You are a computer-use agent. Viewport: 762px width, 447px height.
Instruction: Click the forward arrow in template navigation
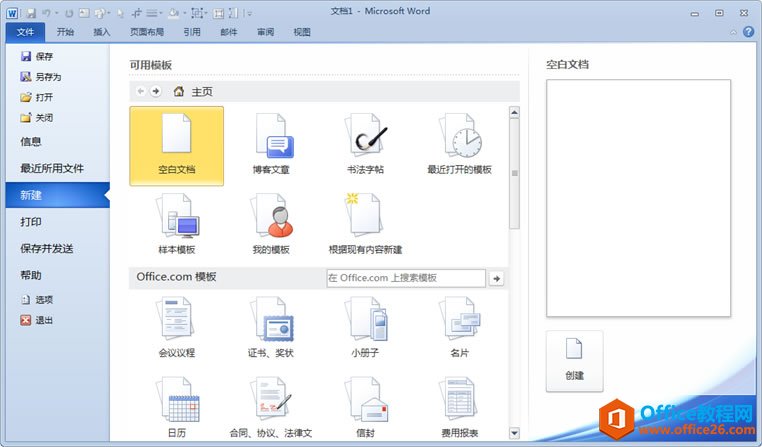[x=156, y=91]
